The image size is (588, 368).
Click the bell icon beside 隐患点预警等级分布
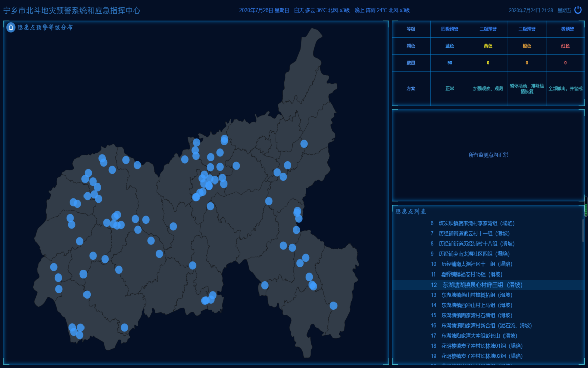coord(10,28)
